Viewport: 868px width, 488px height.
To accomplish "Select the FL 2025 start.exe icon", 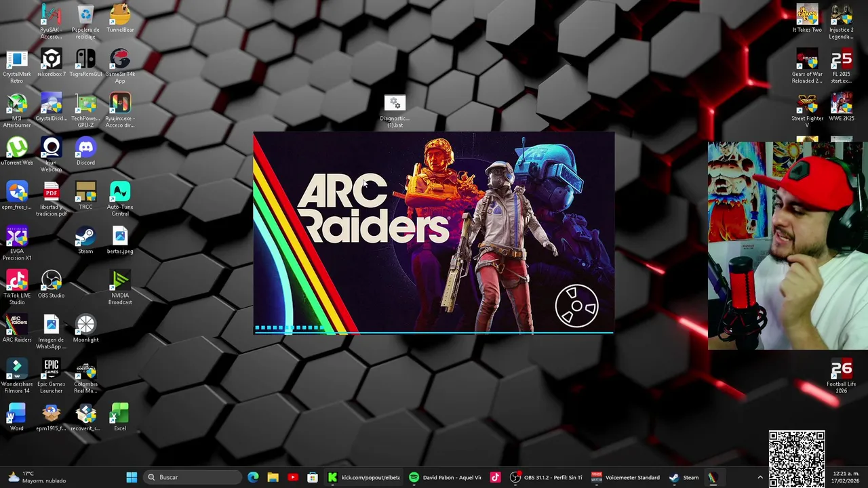I will click(x=842, y=66).
